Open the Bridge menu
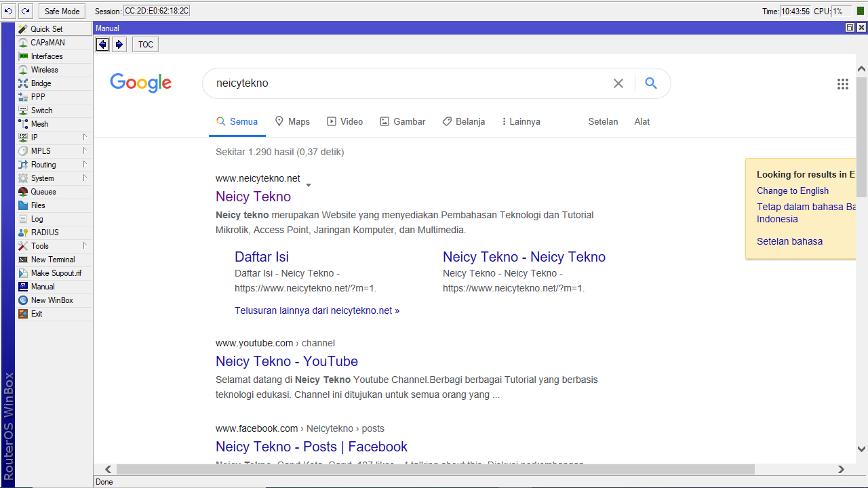 coord(54,83)
